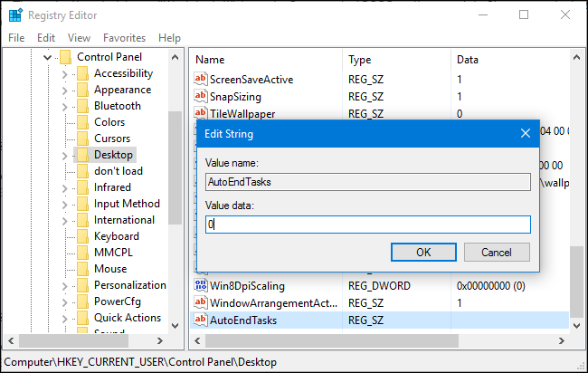Click the Win8DpiScaling DWORD value icon
Image resolution: width=588 pixels, height=373 pixels.
click(x=201, y=286)
